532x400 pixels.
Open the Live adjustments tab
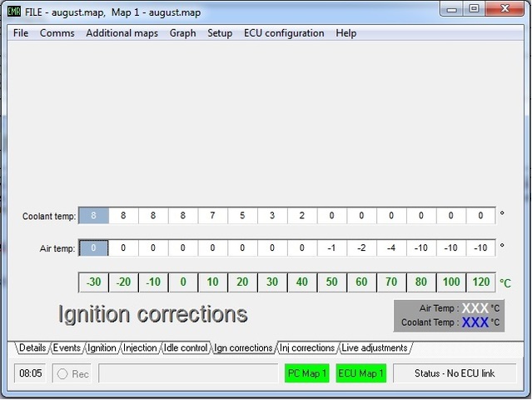click(x=374, y=348)
